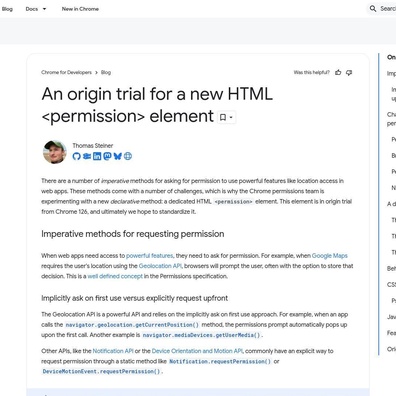This screenshot has height=396, width=396.
Task: Go to Chrome for Developers breadcrumb
Action: tap(66, 72)
